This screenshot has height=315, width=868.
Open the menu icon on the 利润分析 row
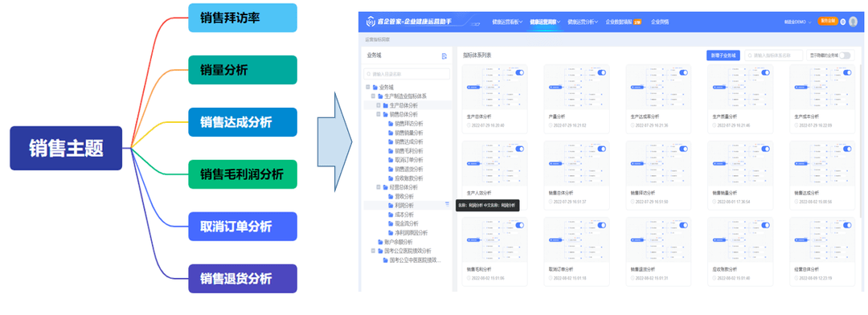pos(448,204)
